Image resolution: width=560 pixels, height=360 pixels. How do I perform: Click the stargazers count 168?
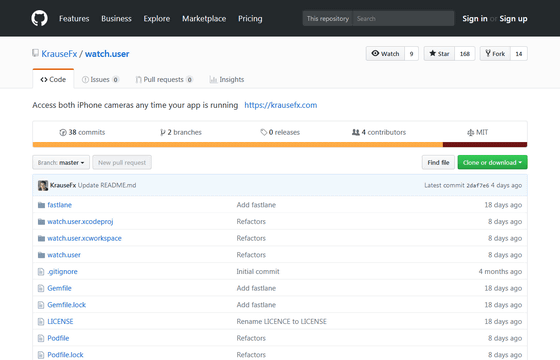[x=465, y=54]
